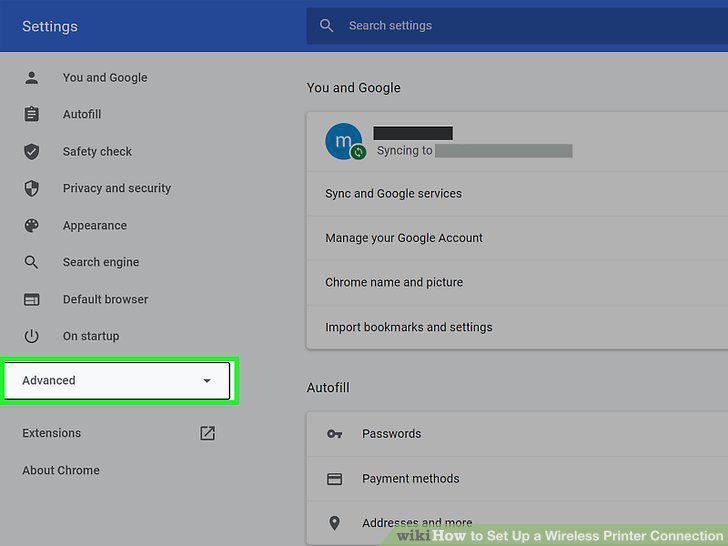728x546 pixels.
Task: Click the browser window icon for Default browser
Action: 32,299
